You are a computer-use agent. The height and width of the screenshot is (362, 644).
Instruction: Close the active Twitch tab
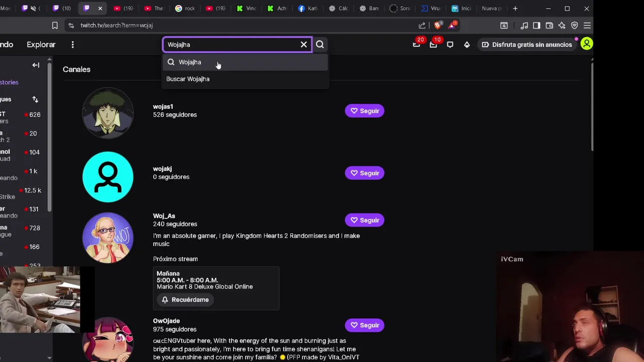click(x=100, y=9)
